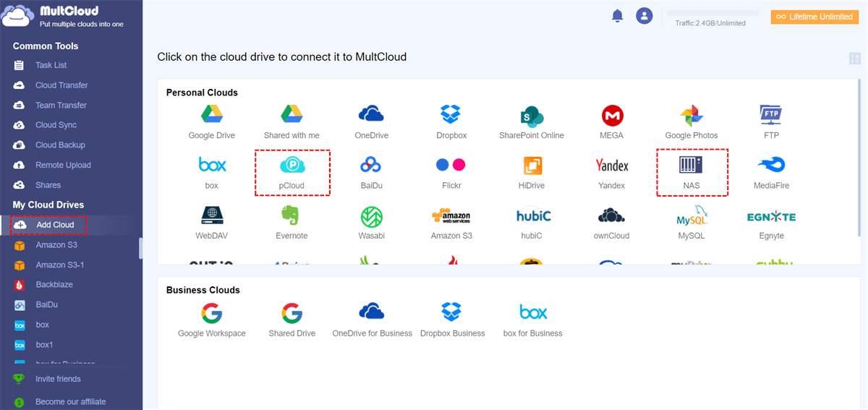
Task: Choose the pCloud drive
Action: tap(292, 172)
